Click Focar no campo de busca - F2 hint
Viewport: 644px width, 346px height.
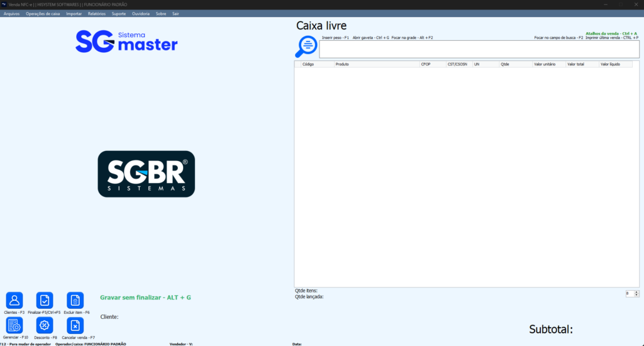click(558, 38)
